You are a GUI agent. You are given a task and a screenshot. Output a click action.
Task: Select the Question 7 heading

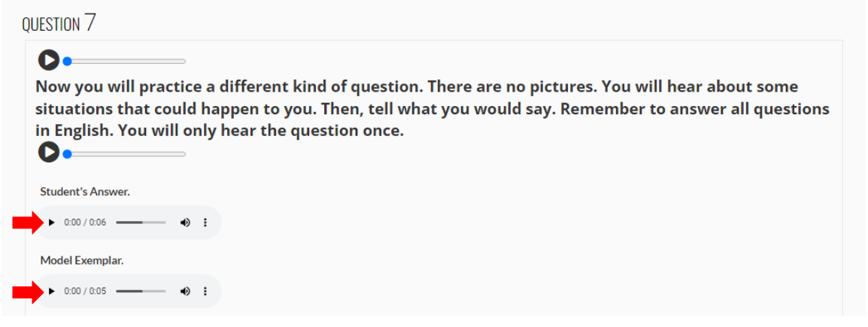[x=59, y=23]
